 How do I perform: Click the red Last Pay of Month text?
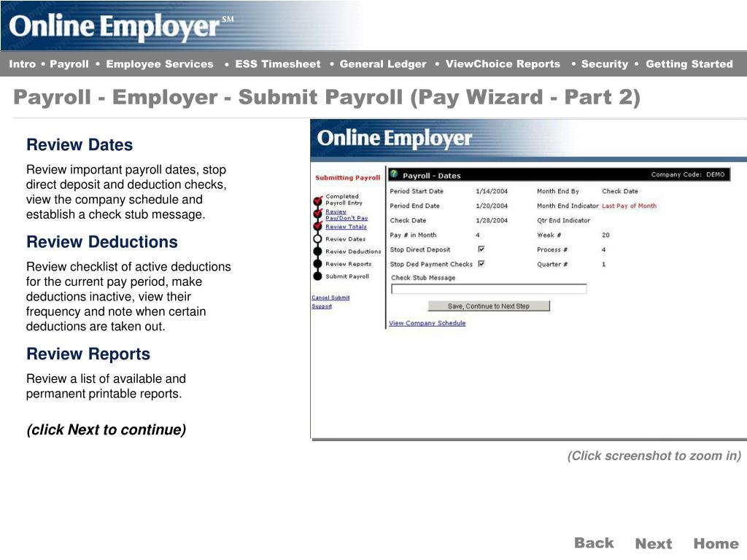tap(629, 206)
